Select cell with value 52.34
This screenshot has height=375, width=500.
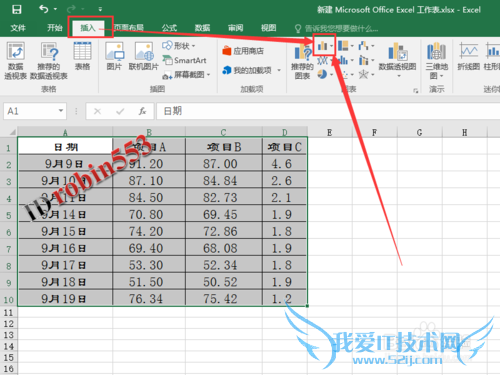click(224, 265)
